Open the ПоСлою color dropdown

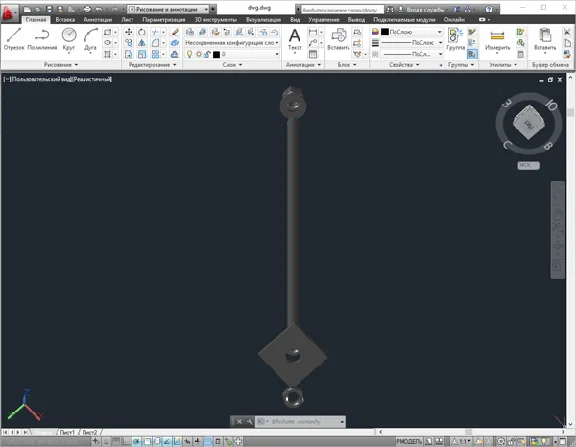[411, 32]
